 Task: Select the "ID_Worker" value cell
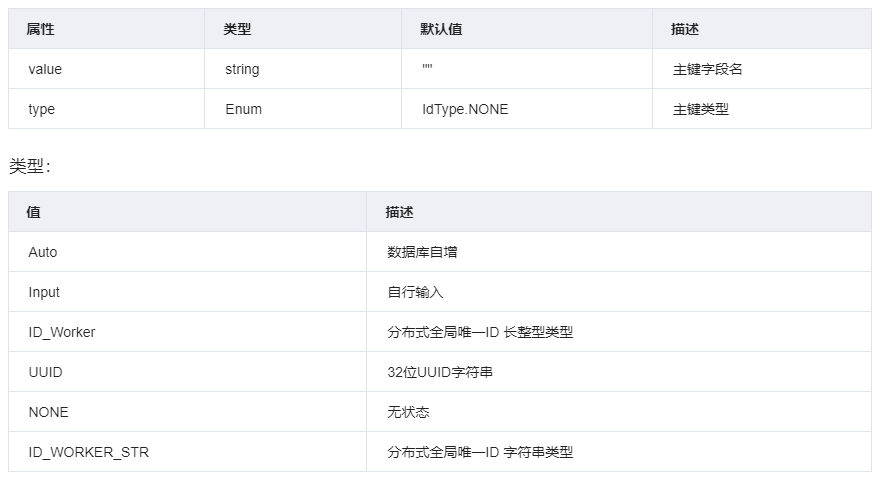pyautogui.click(x=62, y=332)
